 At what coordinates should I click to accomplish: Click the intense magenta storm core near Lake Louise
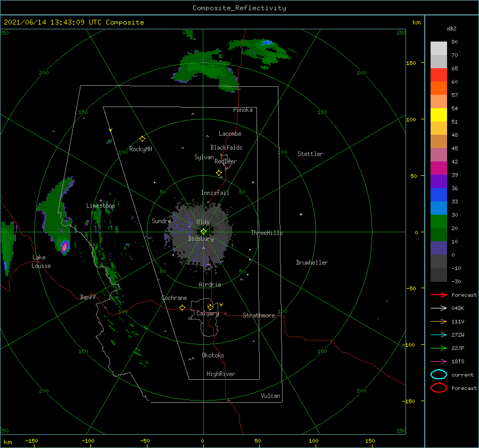tap(64, 247)
